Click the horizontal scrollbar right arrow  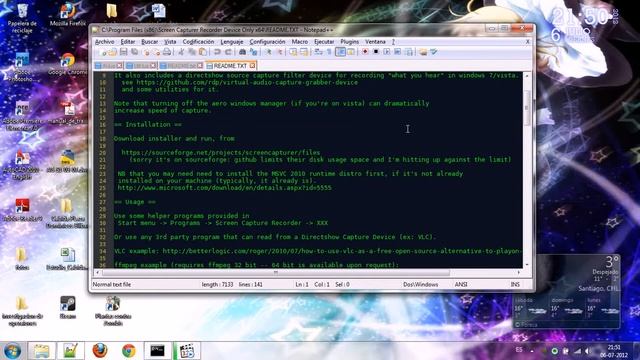pos(519,272)
